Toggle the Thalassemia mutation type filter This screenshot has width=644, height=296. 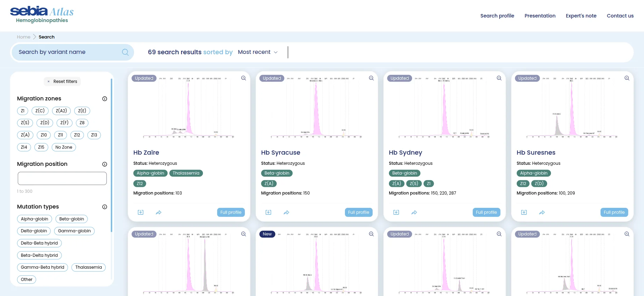[89, 267]
